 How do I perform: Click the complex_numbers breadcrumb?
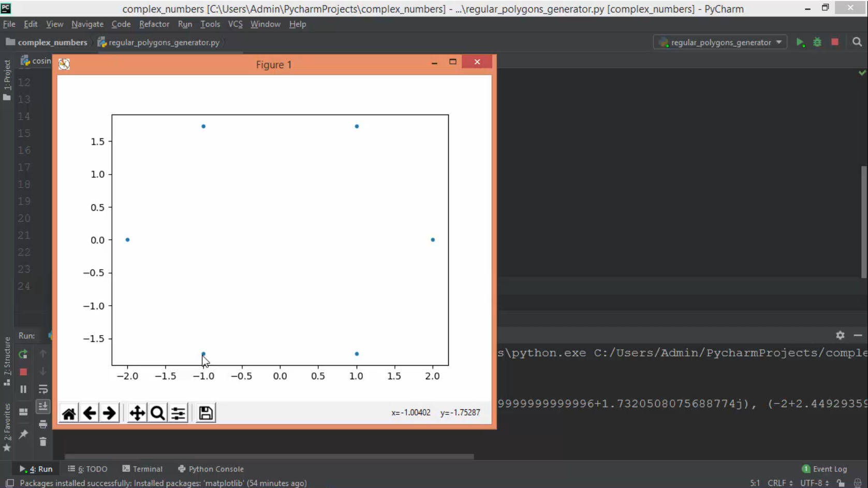[x=52, y=42]
